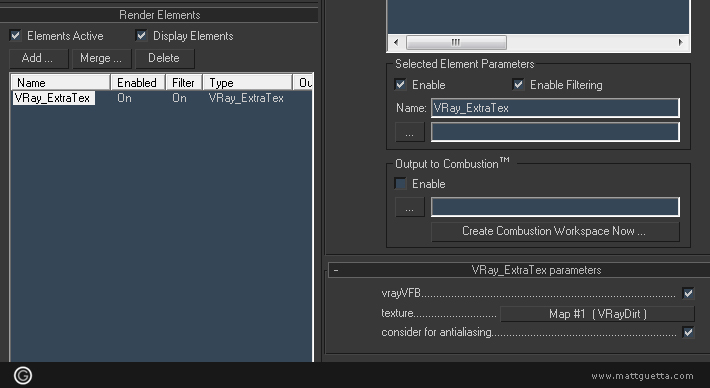Click the left scroll arrow of horizontal scrollbar
The height and width of the screenshot is (388, 710).
click(x=396, y=43)
